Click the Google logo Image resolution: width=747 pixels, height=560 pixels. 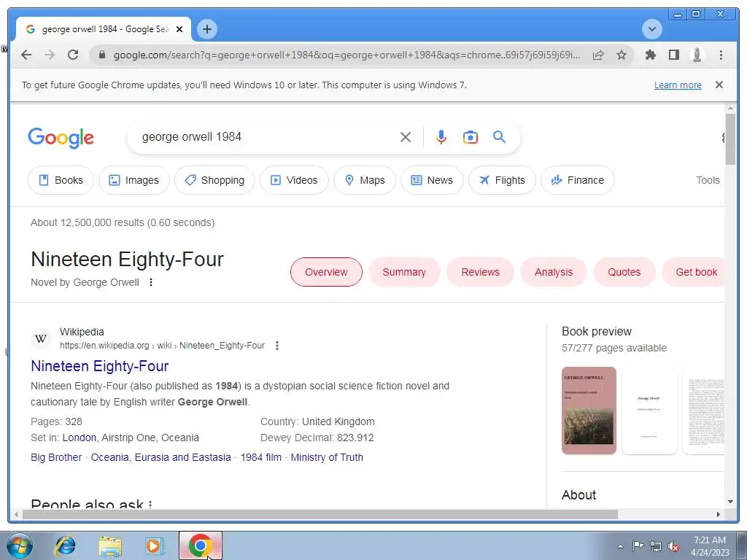click(61, 138)
